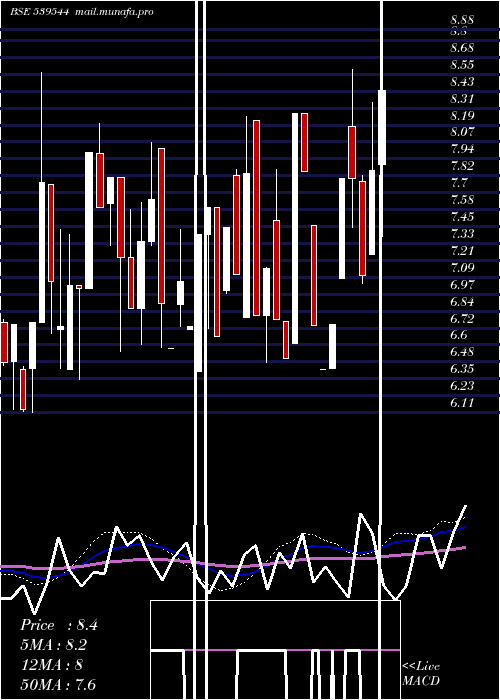Click the BSE 539544 chart title
Image resolution: width=500 pixels, height=700 pixels.
39,12
